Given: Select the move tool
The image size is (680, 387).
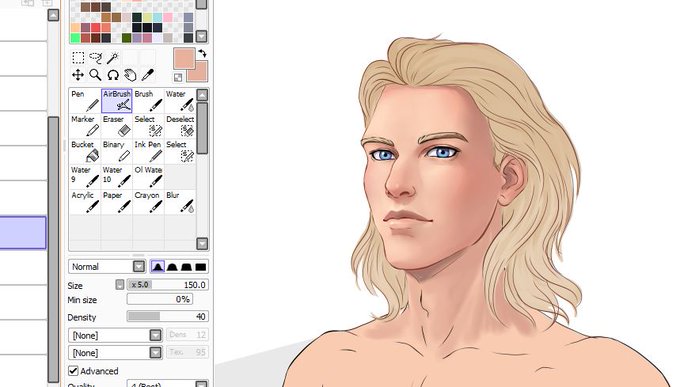Looking at the screenshot, I should click(x=78, y=75).
